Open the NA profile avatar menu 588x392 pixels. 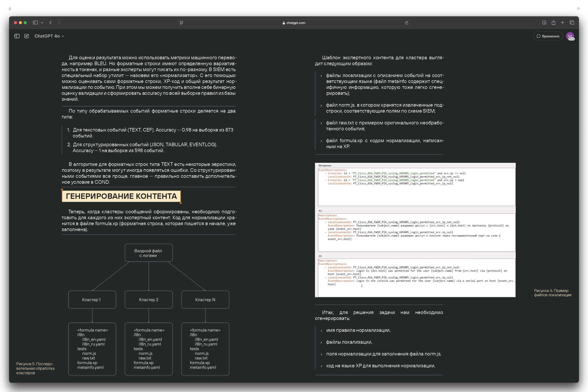coord(570,36)
